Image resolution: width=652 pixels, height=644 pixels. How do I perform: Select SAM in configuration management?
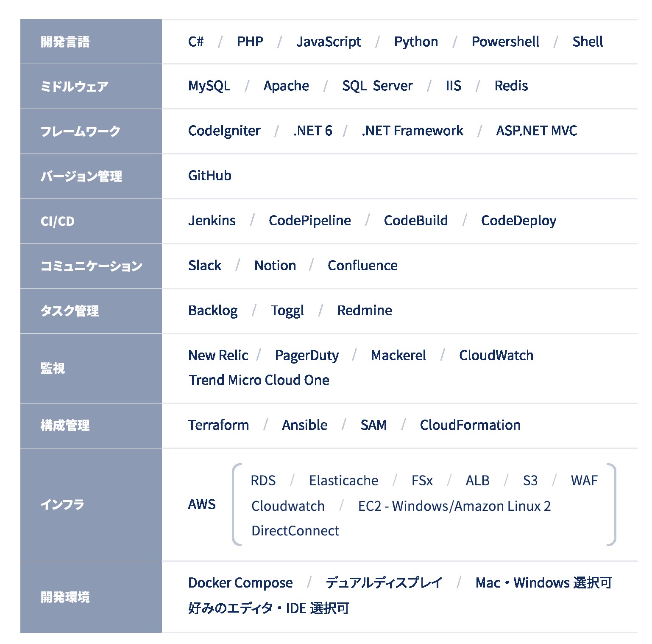pyautogui.click(x=373, y=425)
